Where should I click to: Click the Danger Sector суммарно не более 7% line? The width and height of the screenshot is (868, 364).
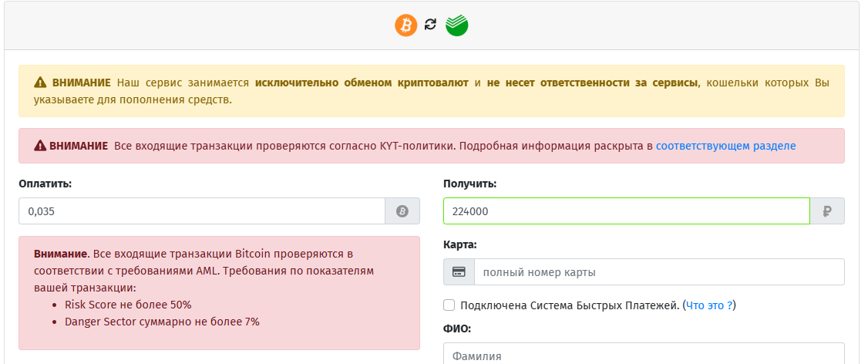162,322
